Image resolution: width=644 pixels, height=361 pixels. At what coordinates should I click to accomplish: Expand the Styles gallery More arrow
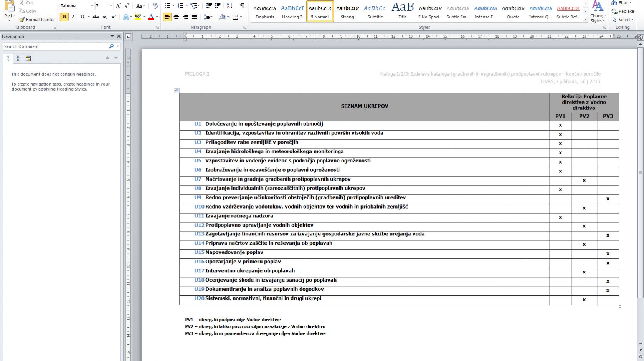[585, 18]
